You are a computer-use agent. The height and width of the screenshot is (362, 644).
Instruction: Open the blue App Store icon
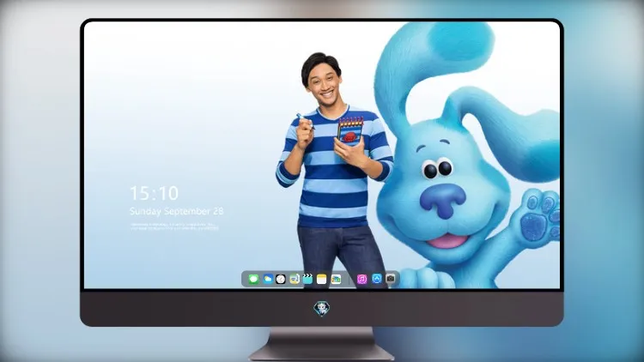coord(377,279)
